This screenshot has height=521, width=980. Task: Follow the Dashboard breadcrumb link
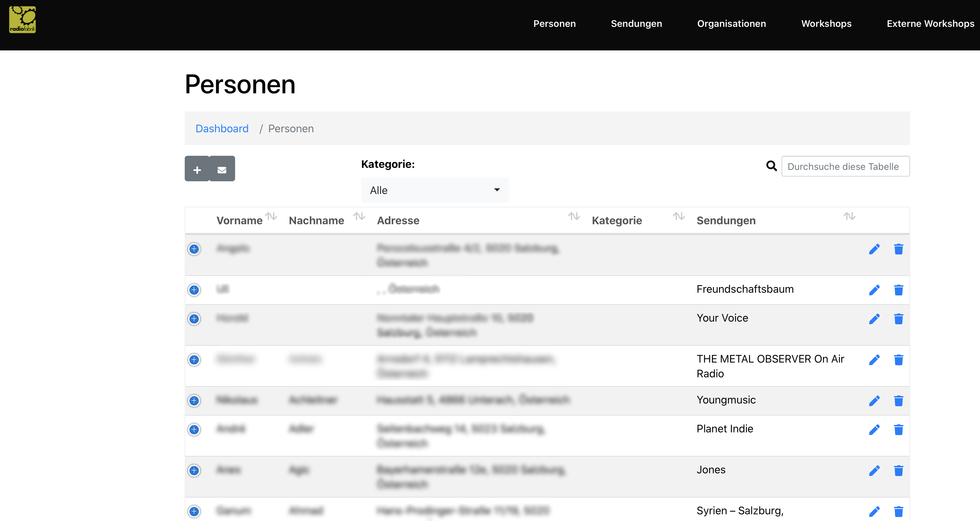[222, 129]
